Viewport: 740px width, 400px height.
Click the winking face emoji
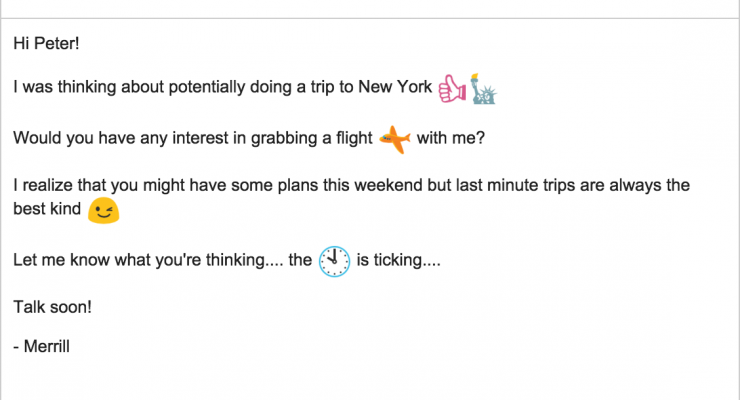pos(104,212)
